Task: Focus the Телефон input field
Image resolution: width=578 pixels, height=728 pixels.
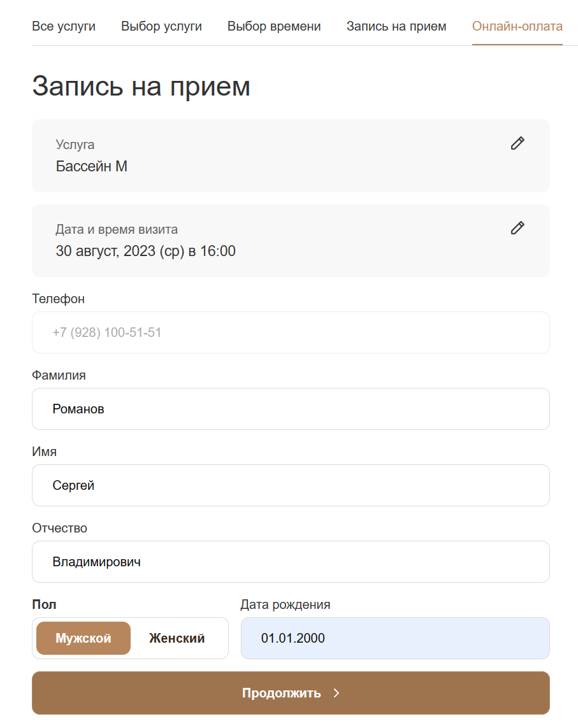Action: (x=291, y=332)
